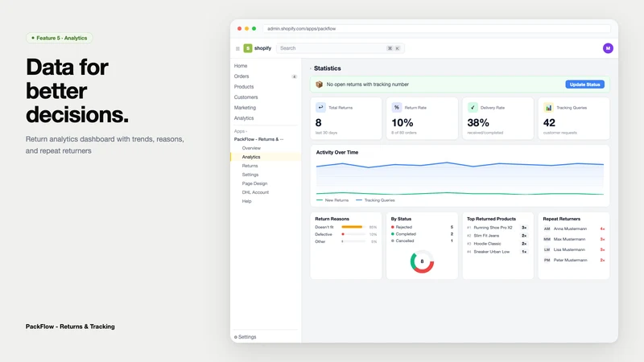
Task: Select the Rejected status row
Action: (x=422, y=227)
